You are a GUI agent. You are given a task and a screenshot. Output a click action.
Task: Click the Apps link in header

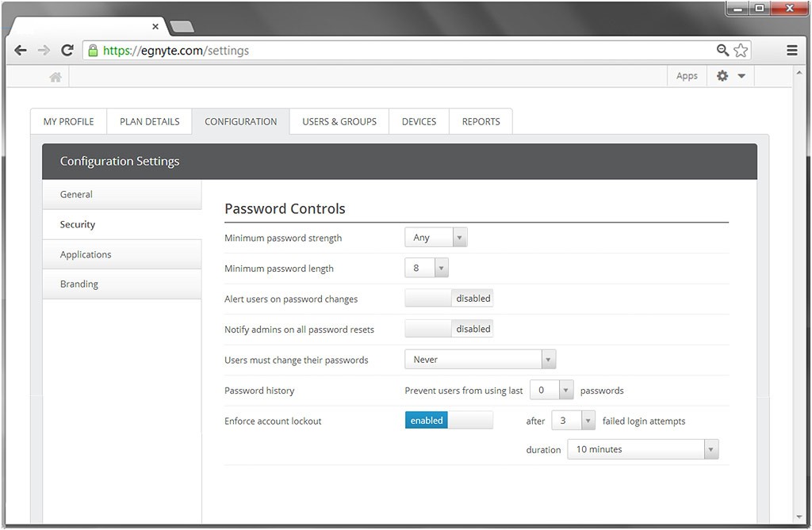[687, 76]
